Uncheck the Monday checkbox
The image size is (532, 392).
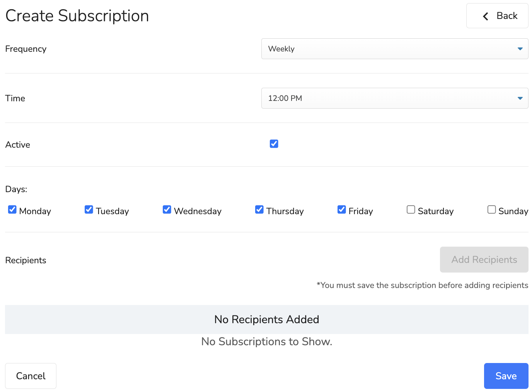[12, 209]
